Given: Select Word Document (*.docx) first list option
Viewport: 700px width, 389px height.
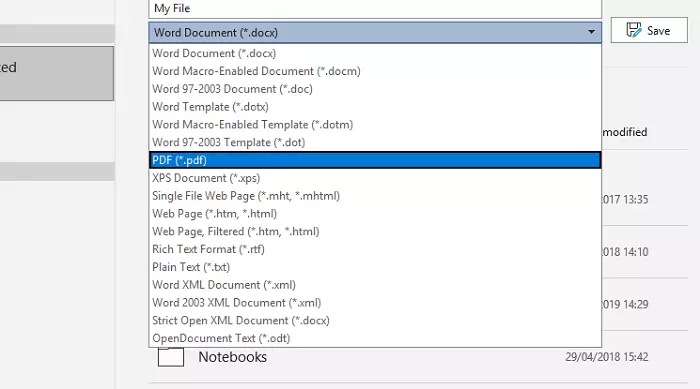Looking at the screenshot, I should (375, 53).
